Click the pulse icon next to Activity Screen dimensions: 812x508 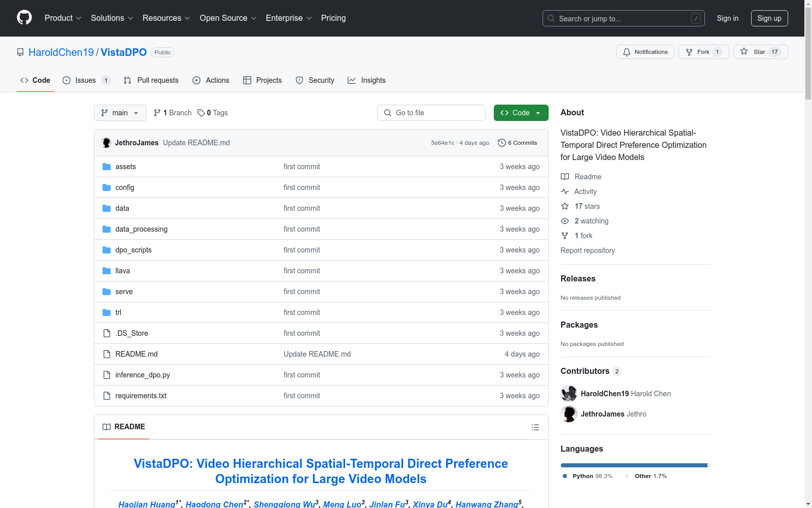(565, 192)
